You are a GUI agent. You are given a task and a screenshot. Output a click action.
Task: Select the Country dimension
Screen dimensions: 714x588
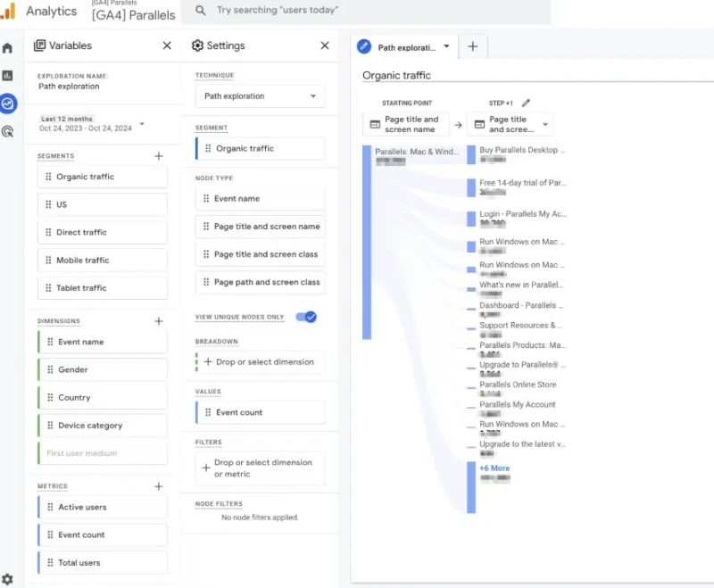[x=103, y=397]
